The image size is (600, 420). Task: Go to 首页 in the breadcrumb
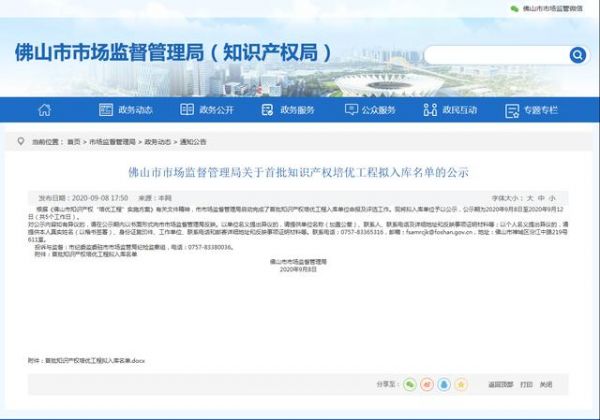coord(74,142)
